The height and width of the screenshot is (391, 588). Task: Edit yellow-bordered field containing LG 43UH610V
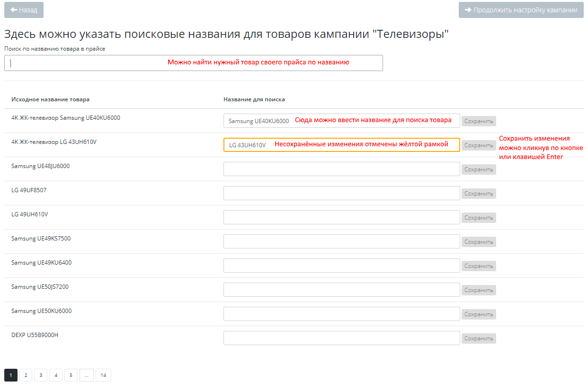[341, 145]
